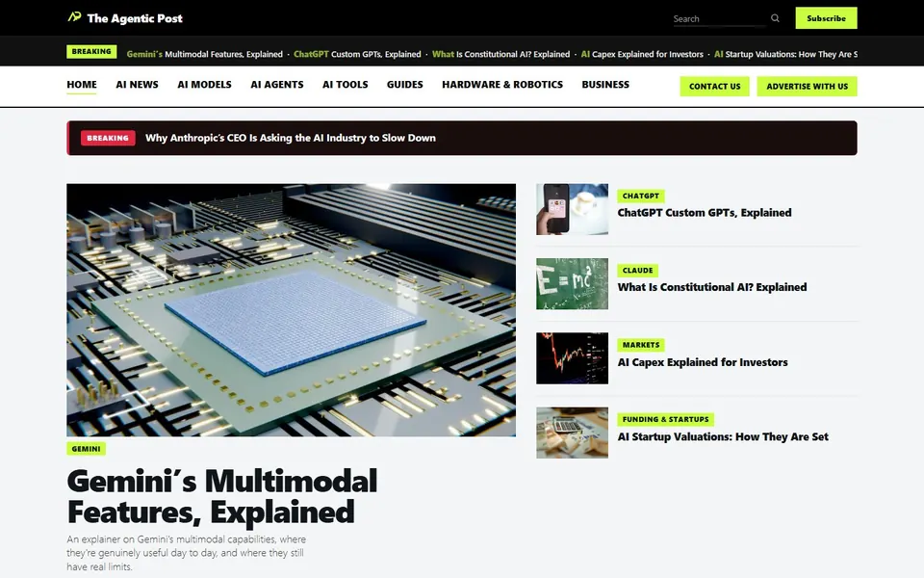This screenshot has width=924, height=578.
Task: Click the Funding & Startups tag
Action: 665,419
